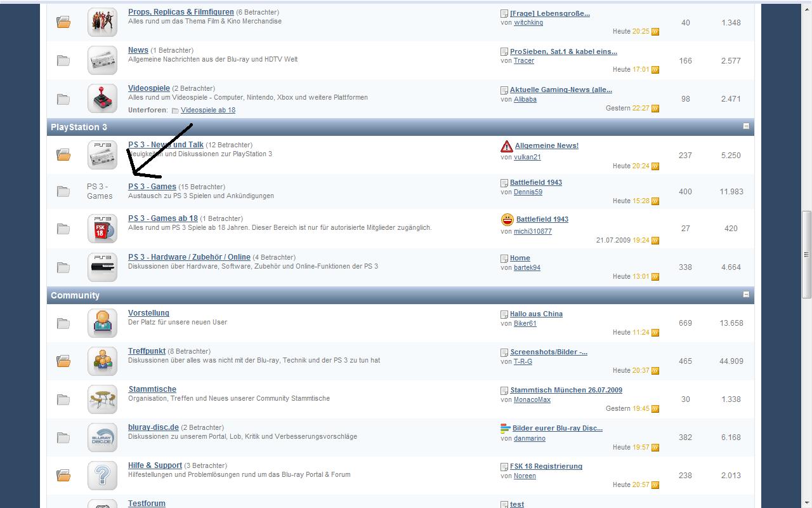Click the Treffpunkt group people icon
The width and height of the screenshot is (812, 508).
click(x=102, y=361)
